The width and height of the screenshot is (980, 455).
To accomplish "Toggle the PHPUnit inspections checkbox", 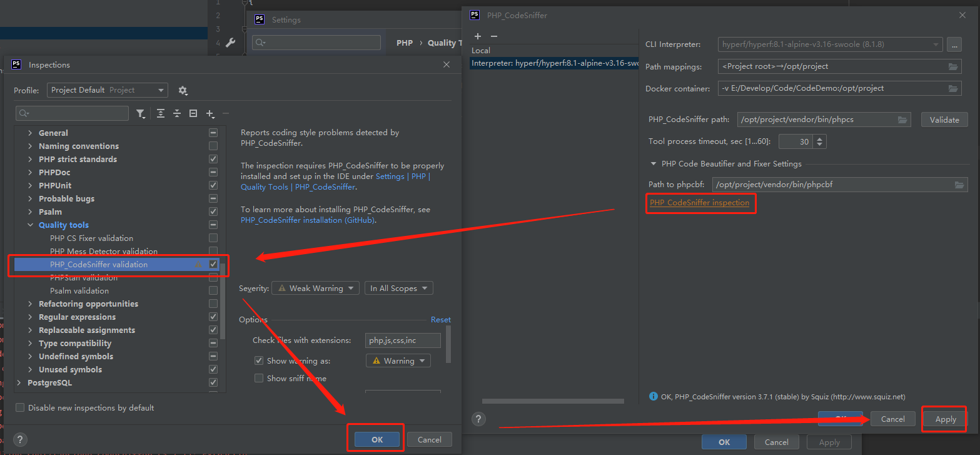I will click(213, 185).
